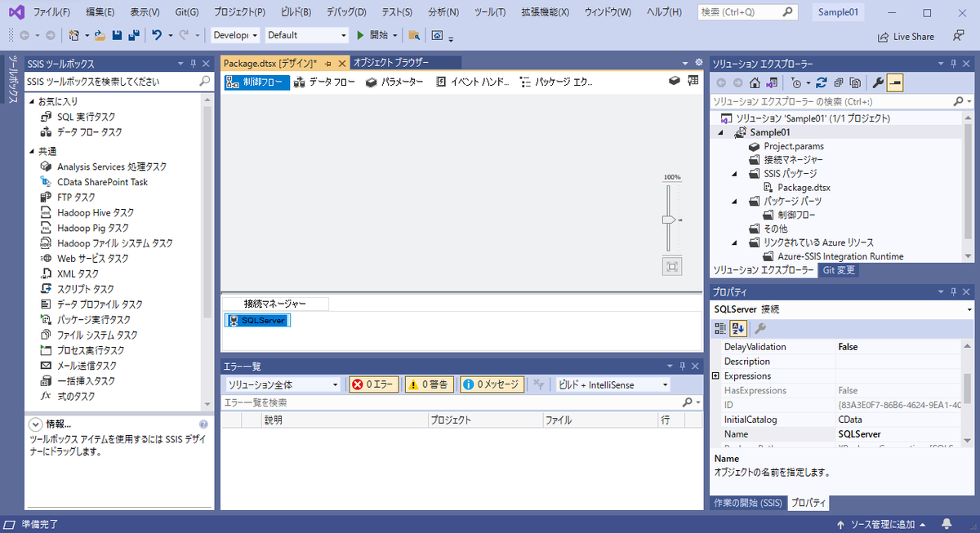Collapse the Common group in SSIS Toolbox
The height and width of the screenshot is (533, 980).
pyautogui.click(x=32, y=151)
